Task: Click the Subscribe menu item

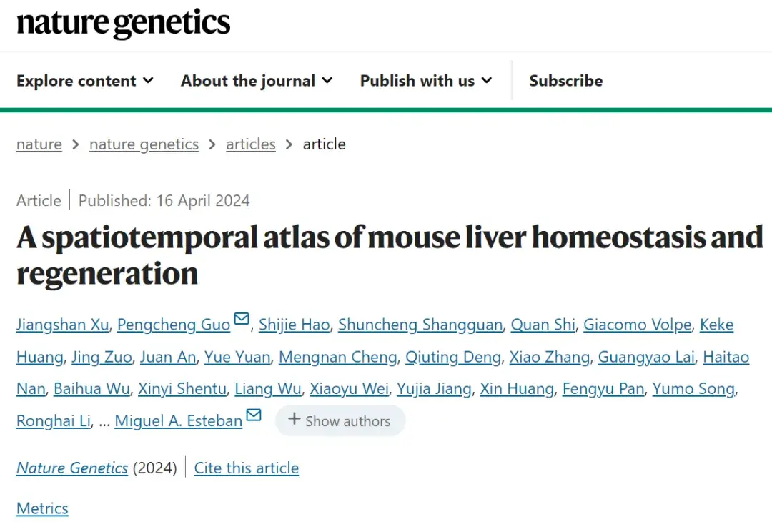Action: click(x=565, y=81)
